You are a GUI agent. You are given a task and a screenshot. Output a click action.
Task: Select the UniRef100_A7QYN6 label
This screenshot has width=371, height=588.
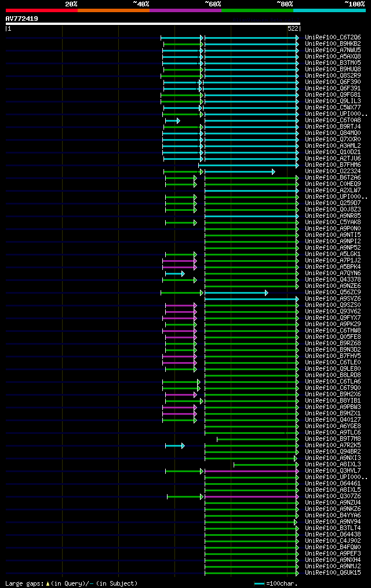click(333, 273)
